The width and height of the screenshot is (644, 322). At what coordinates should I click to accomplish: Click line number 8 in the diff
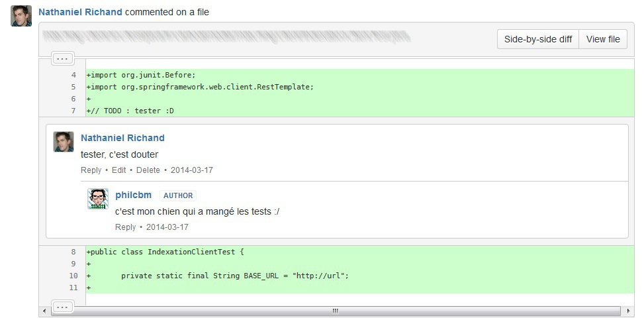73,252
